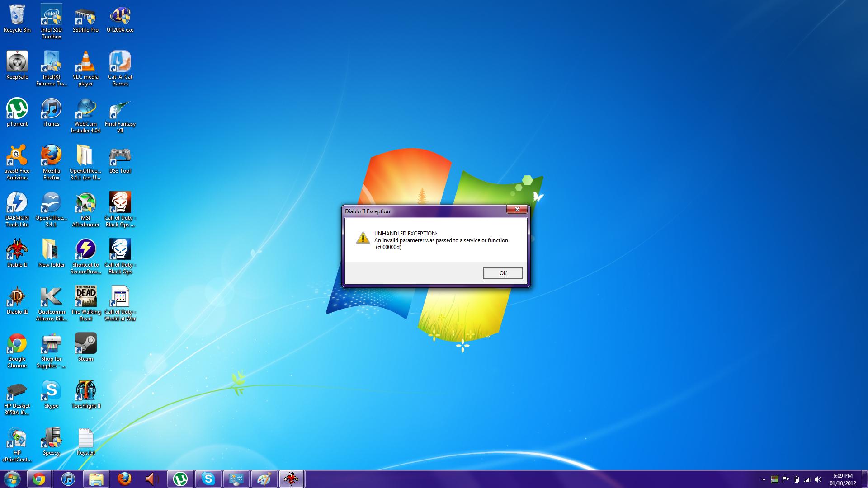Click the green striped tray icon

774,479
